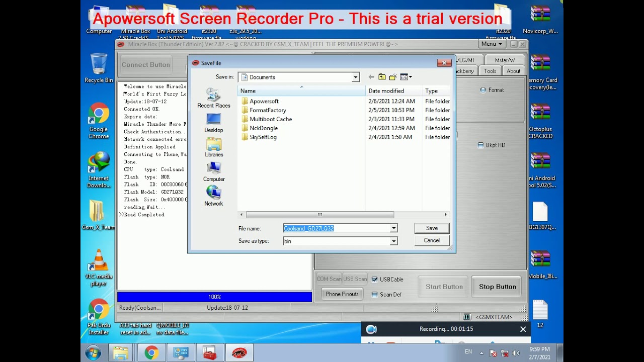Image resolution: width=644 pixels, height=362 pixels.
Task: Open Recent Places in the places bar
Action: coord(214,98)
